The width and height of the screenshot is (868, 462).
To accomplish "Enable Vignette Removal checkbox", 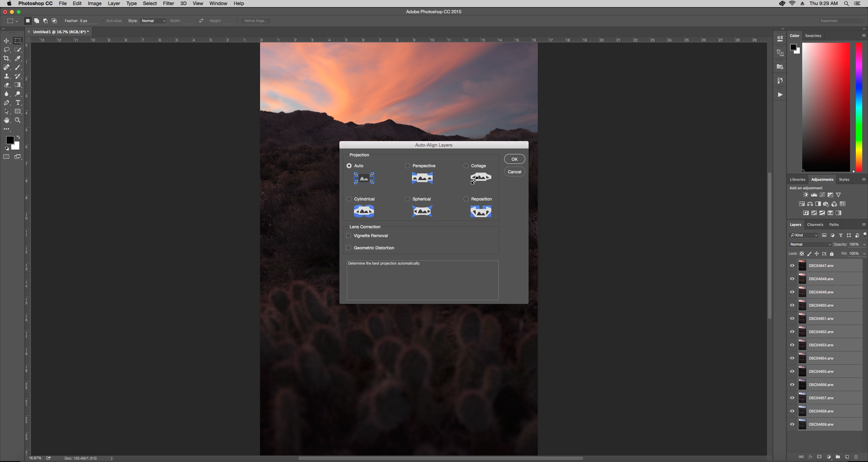I will [x=349, y=235].
